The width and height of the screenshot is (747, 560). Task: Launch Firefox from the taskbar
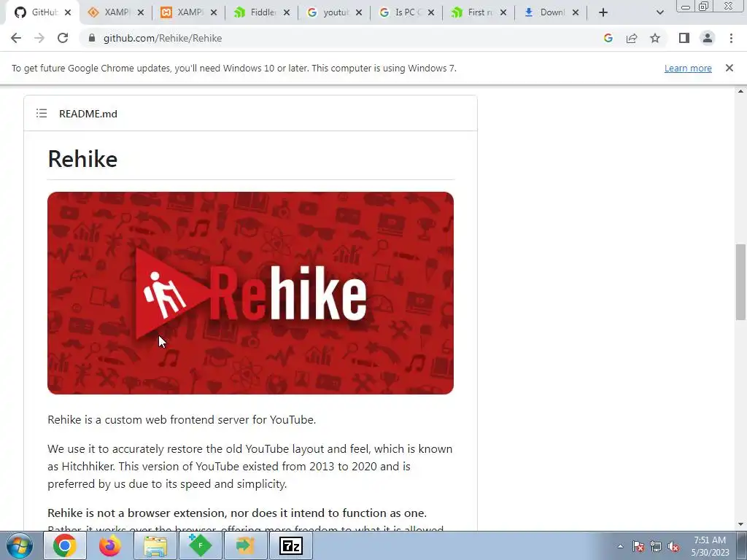pyautogui.click(x=110, y=545)
